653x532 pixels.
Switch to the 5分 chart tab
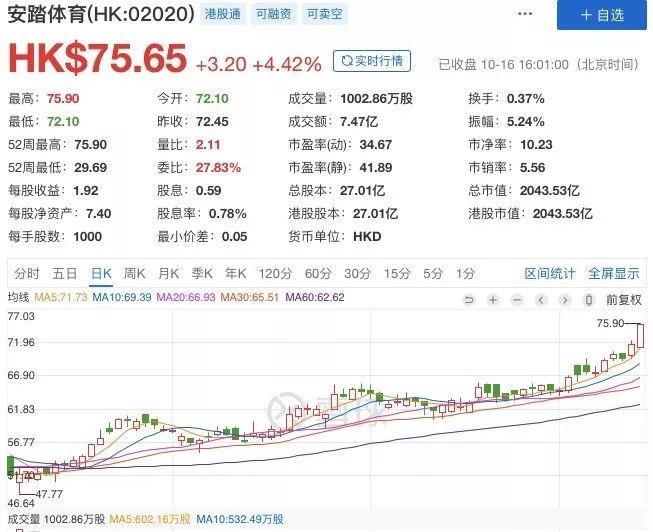433,274
